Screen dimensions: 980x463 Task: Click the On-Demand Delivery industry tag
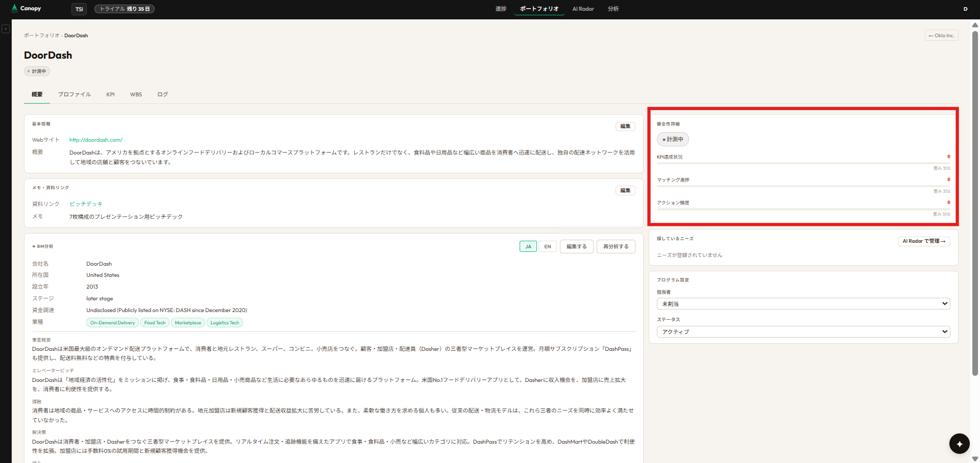[x=112, y=323]
